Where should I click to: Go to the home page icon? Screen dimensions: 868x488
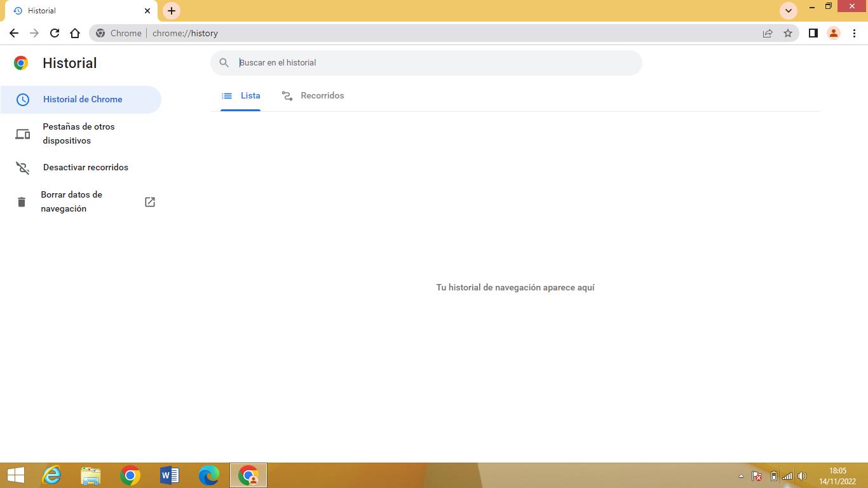pyautogui.click(x=75, y=33)
